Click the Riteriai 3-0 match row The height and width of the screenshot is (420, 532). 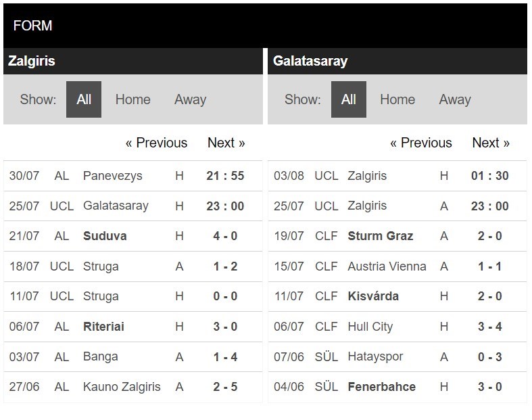pyautogui.click(x=133, y=327)
